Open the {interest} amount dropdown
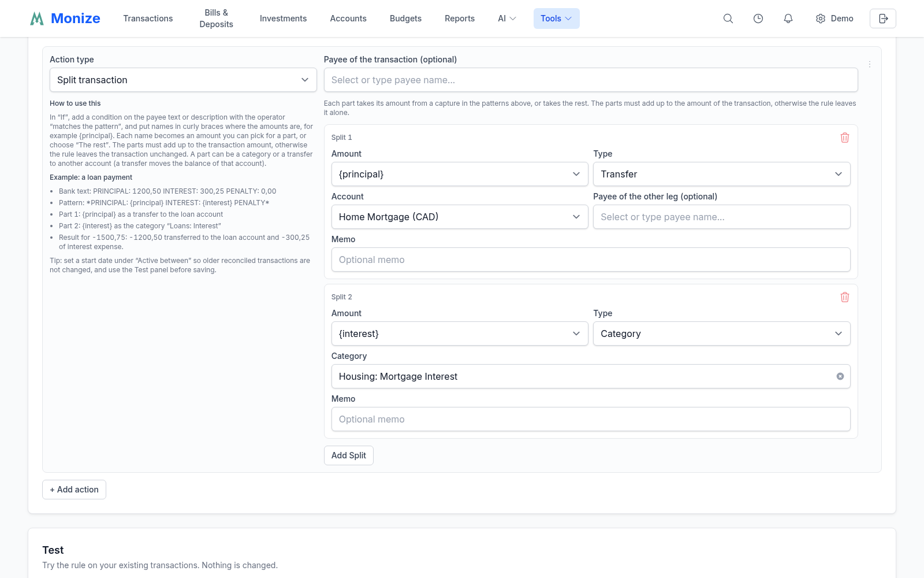 point(460,334)
